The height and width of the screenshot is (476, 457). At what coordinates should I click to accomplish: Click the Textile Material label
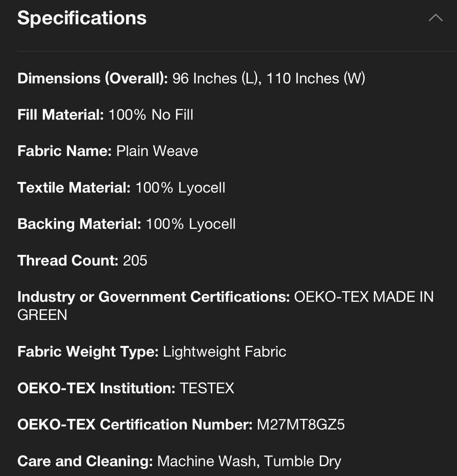tap(74, 188)
